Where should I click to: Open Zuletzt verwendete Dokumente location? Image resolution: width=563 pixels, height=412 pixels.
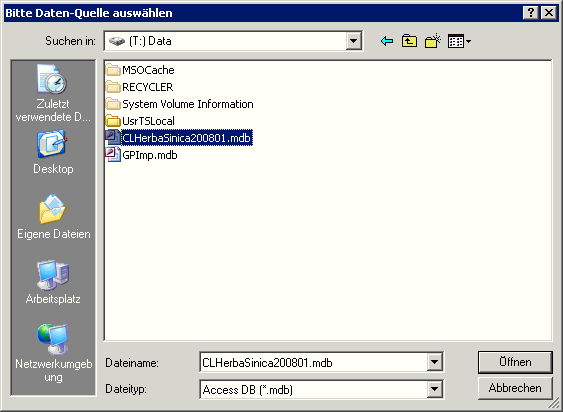click(x=53, y=94)
